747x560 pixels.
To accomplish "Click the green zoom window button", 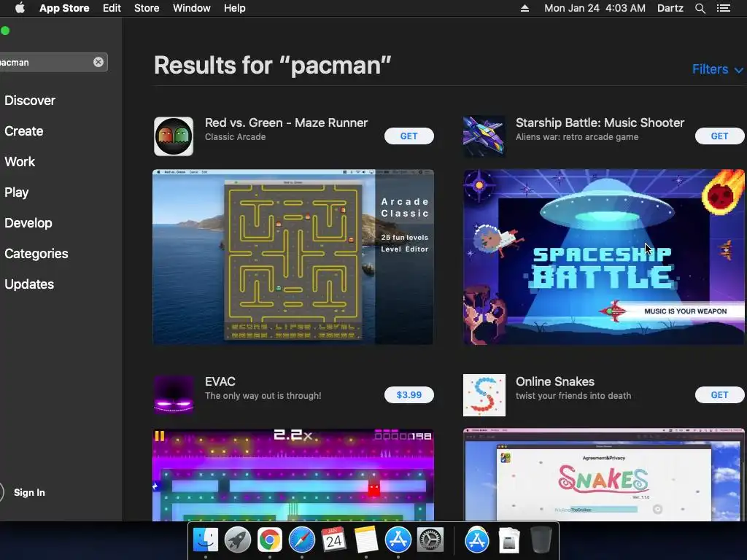I will tap(5, 31).
